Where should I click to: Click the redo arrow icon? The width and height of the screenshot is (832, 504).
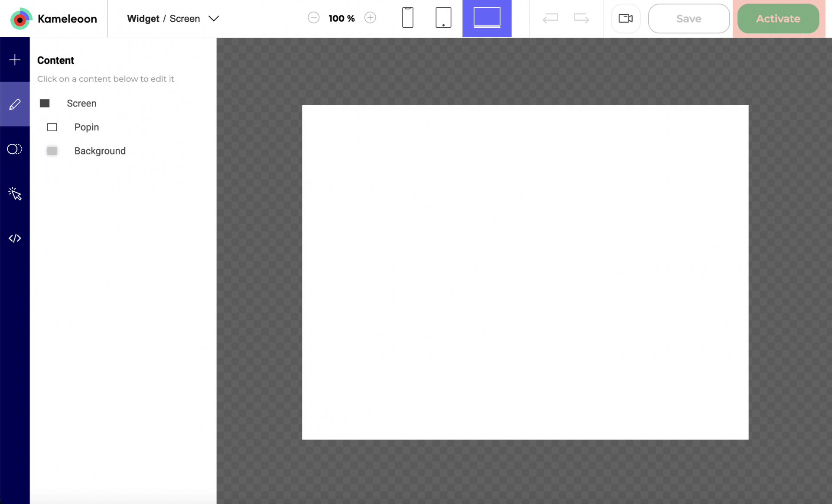click(x=581, y=18)
